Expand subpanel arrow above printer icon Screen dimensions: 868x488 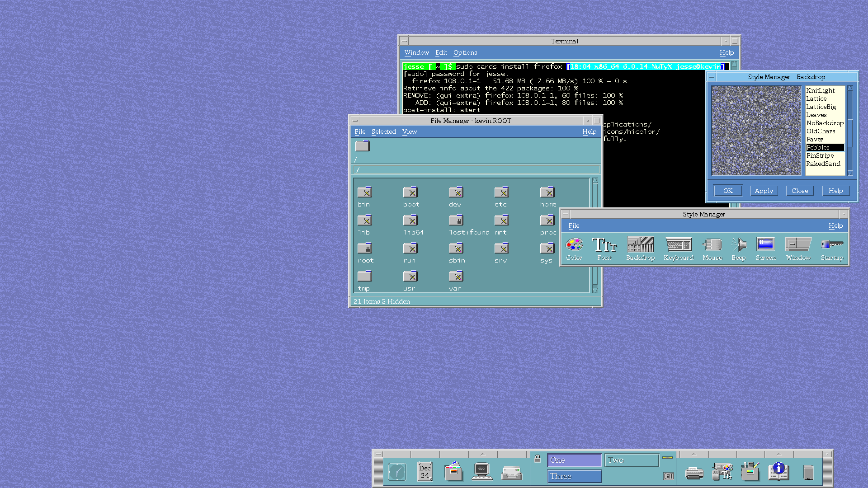(x=694, y=454)
